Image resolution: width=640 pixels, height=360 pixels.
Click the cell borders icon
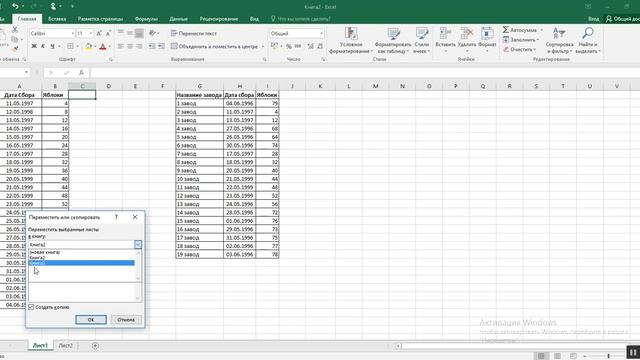pos(70,47)
